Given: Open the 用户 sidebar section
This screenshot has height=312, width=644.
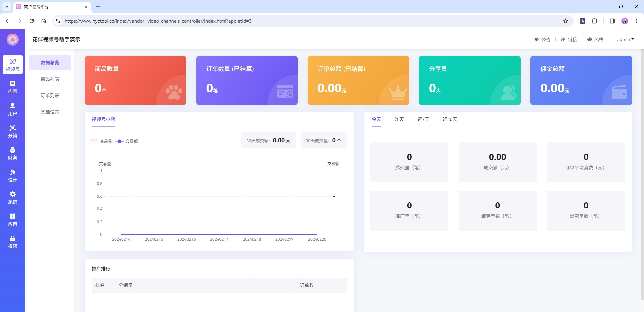Looking at the screenshot, I should (x=13, y=109).
